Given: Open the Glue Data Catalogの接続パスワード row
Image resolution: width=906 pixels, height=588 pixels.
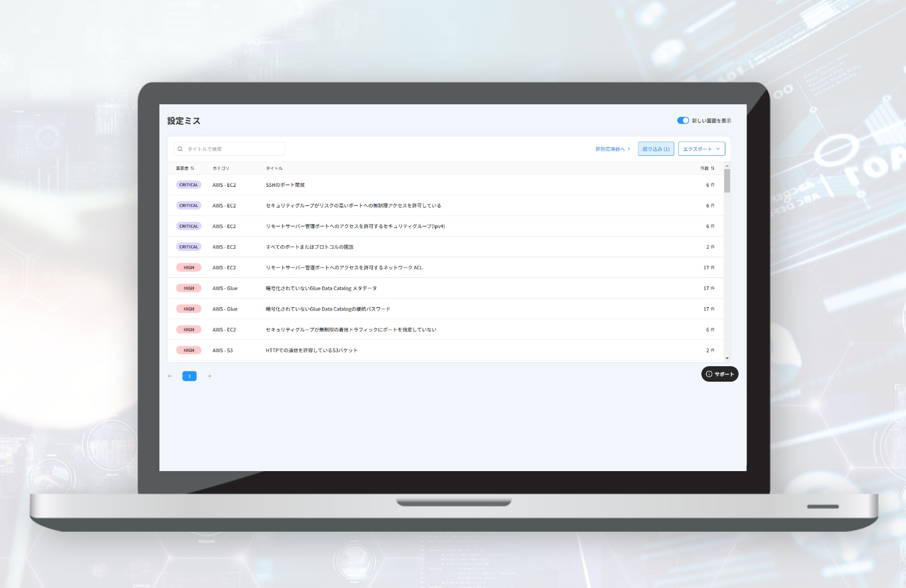Looking at the screenshot, I should coord(327,309).
